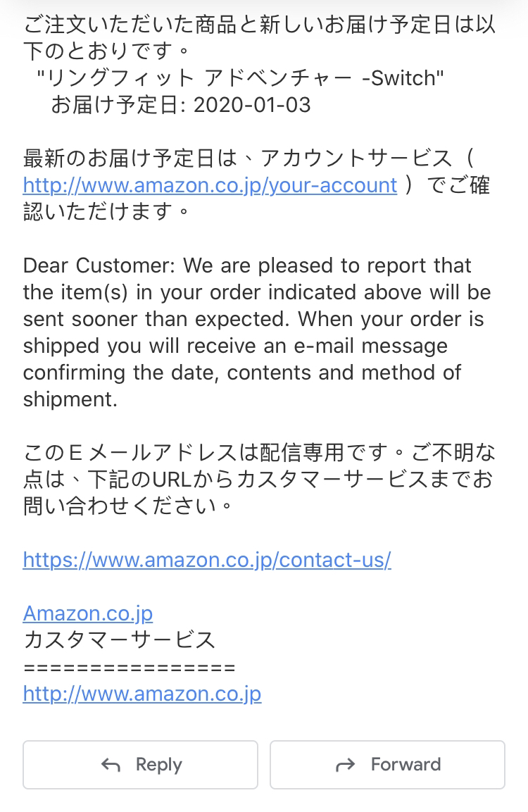Image resolution: width=528 pixels, height=812 pixels.
Task: Click the このEメールアドレスは配信専用 notice
Action: [x=183, y=453]
